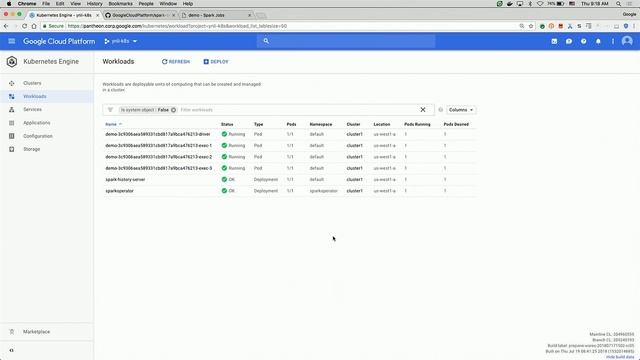Reload the page with the browser reload icon
Screen dimensions: 640x360
pos(24,26)
